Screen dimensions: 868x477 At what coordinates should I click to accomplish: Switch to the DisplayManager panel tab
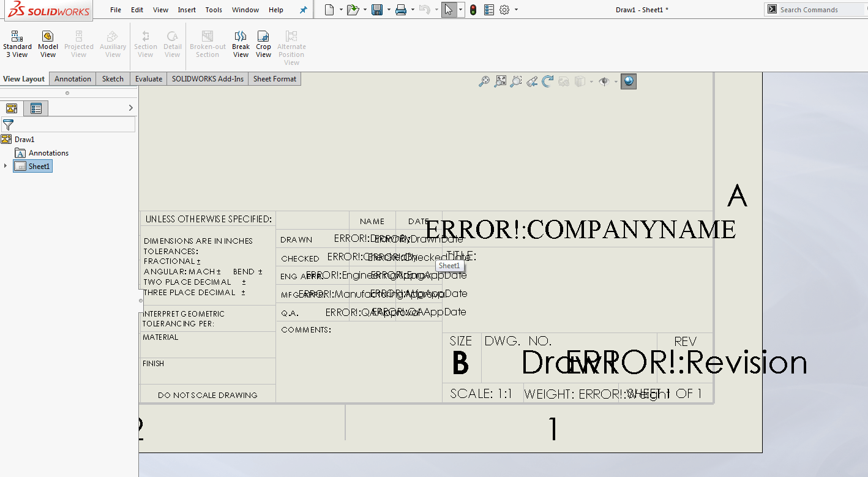(x=36, y=108)
